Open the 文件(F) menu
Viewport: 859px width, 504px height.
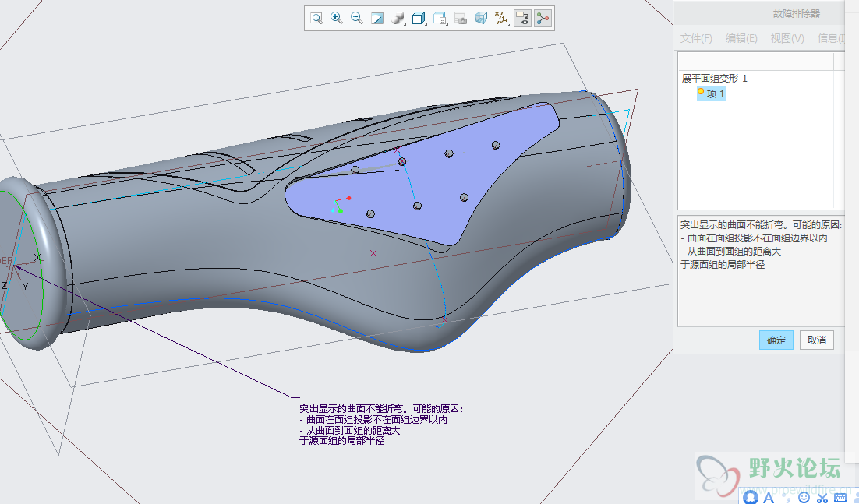click(x=696, y=38)
